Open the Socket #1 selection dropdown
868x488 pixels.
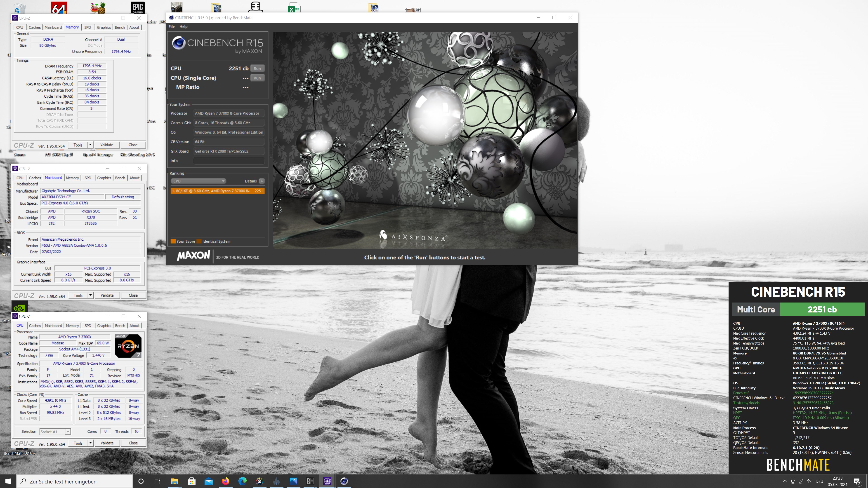pyautogui.click(x=55, y=432)
